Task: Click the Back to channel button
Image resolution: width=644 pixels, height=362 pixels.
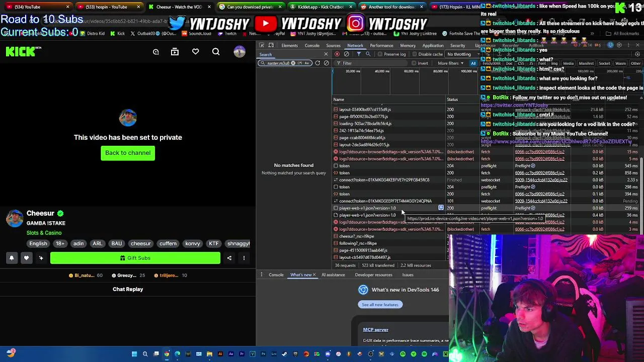Action: 128,153
